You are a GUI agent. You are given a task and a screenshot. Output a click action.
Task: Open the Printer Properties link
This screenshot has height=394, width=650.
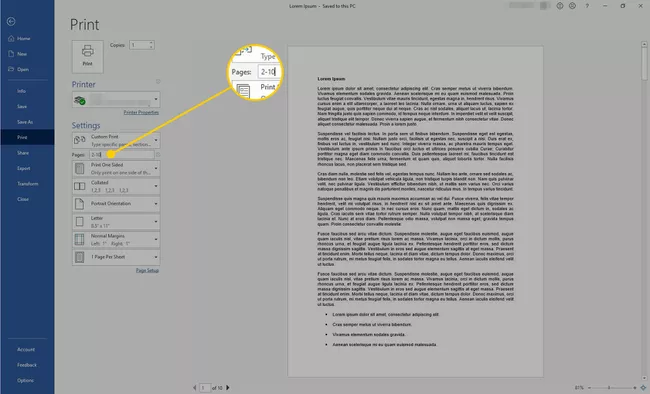click(x=141, y=112)
